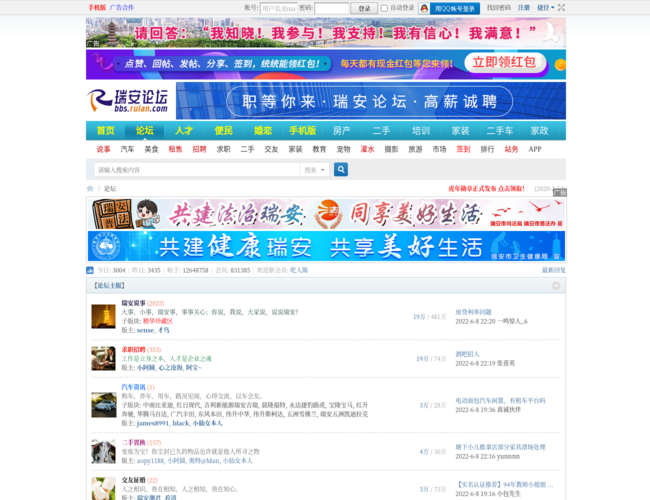Click the 最新回复 link
Viewport: 650px width, 500px height.
click(554, 270)
